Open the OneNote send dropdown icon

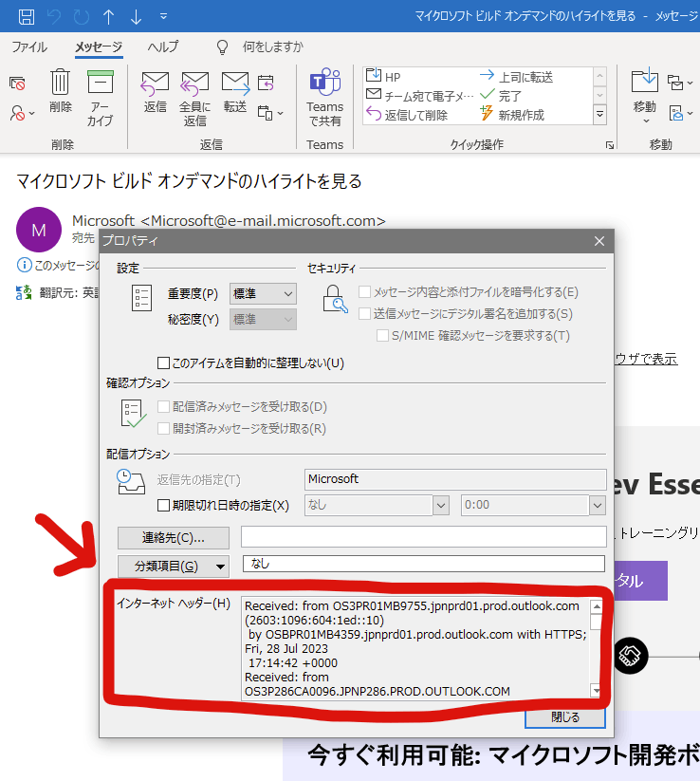(680, 114)
